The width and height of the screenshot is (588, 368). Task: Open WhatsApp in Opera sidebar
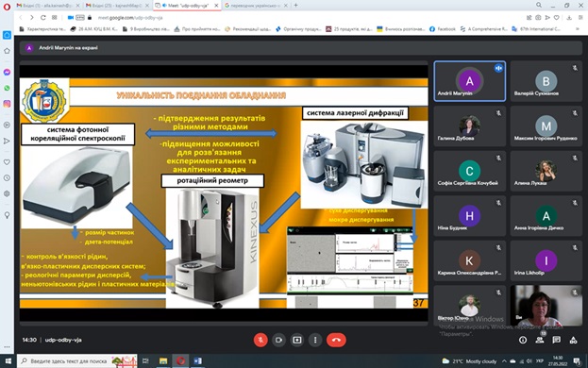click(7, 88)
